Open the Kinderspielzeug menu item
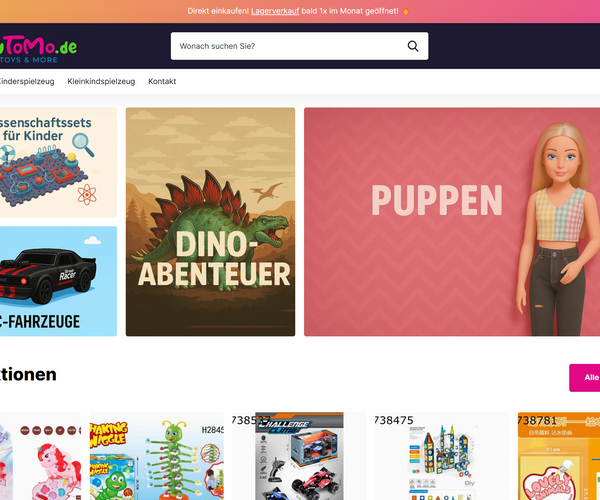This screenshot has width=600, height=500. [x=27, y=81]
